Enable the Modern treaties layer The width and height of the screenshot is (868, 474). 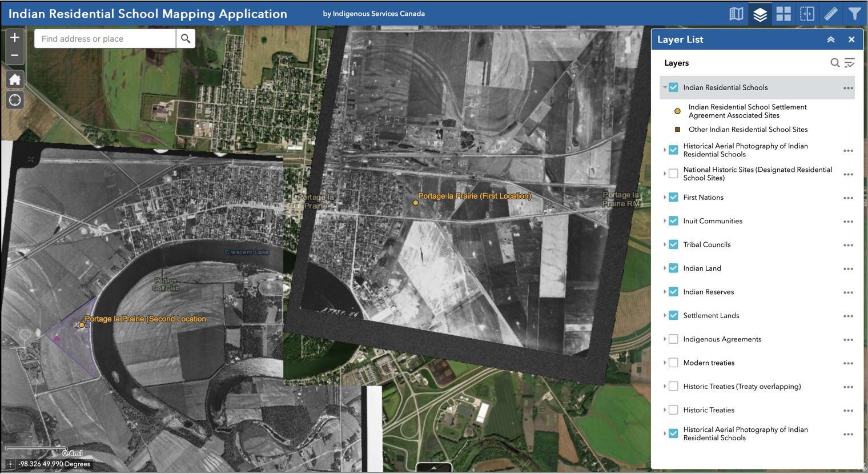click(673, 363)
